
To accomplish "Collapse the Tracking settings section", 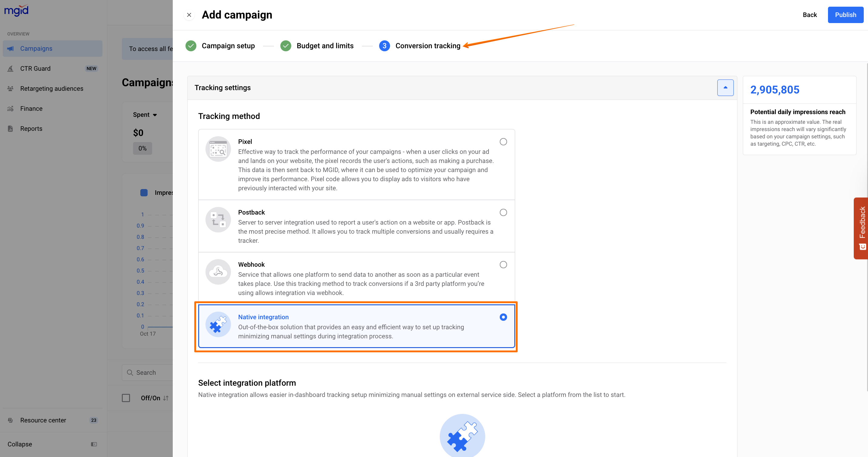I will point(725,88).
